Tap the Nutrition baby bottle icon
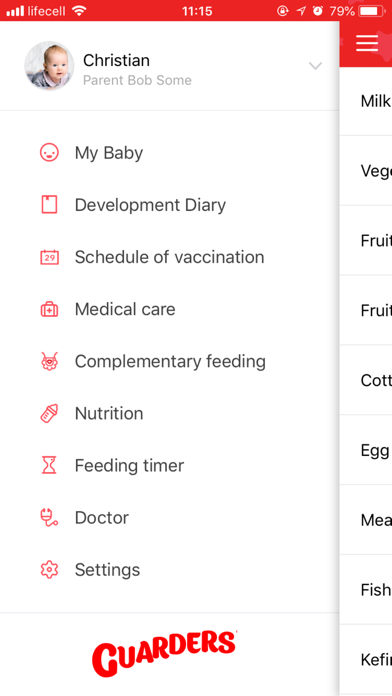Image resolution: width=392 pixels, height=696 pixels. [49, 413]
